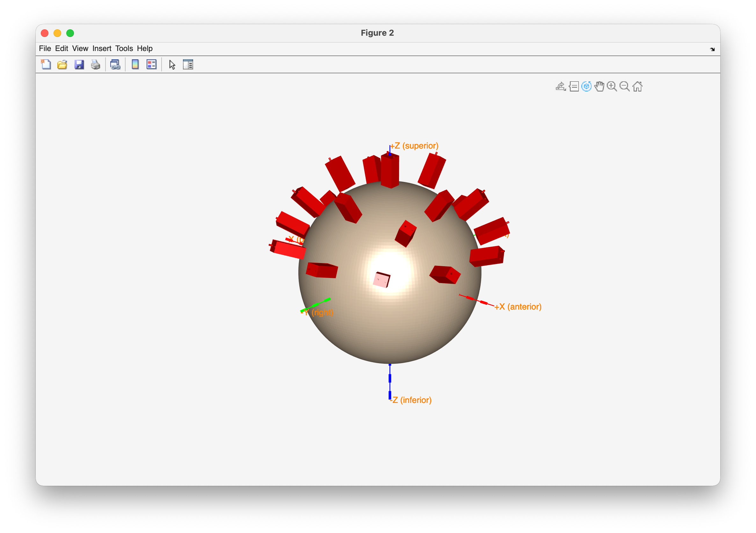The image size is (756, 533).
Task: Click the Link Plot icon
Action: (115, 65)
